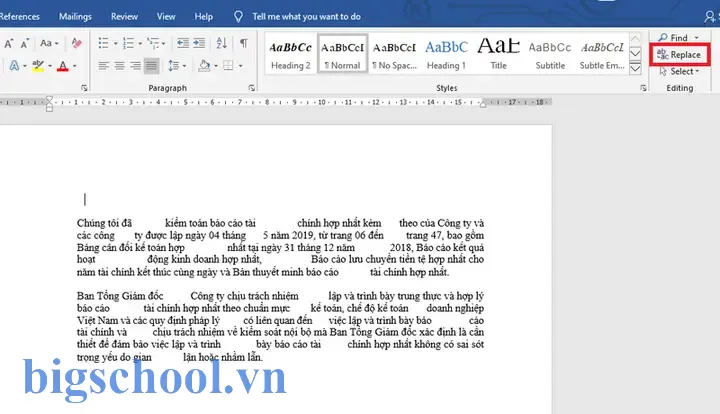Apply borders icon
720x414 pixels.
pyautogui.click(x=228, y=66)
